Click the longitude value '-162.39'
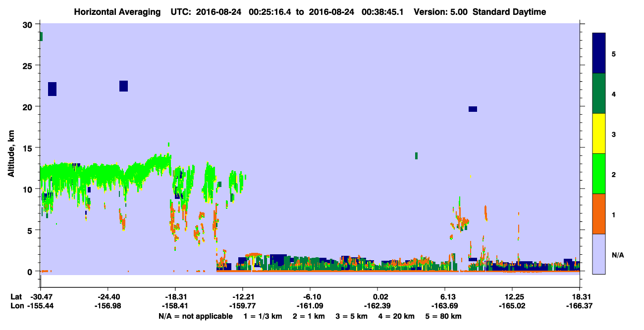 pyautogui.click(x=377, y=306)
